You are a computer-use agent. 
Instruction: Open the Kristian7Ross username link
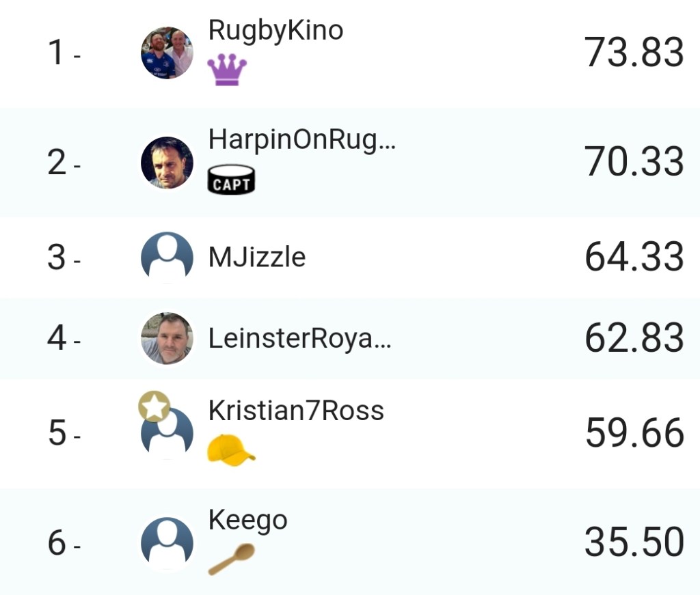(296, 411)
